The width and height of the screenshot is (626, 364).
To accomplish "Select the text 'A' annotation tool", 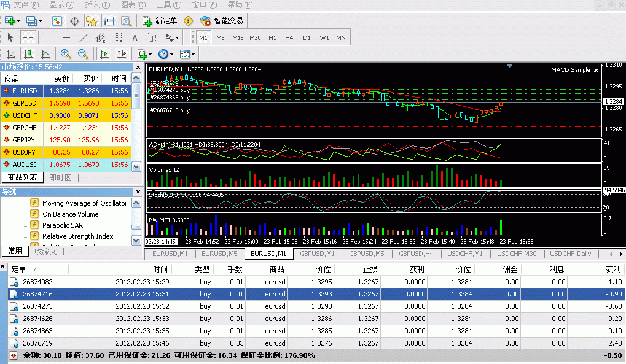I will point(135,37).
